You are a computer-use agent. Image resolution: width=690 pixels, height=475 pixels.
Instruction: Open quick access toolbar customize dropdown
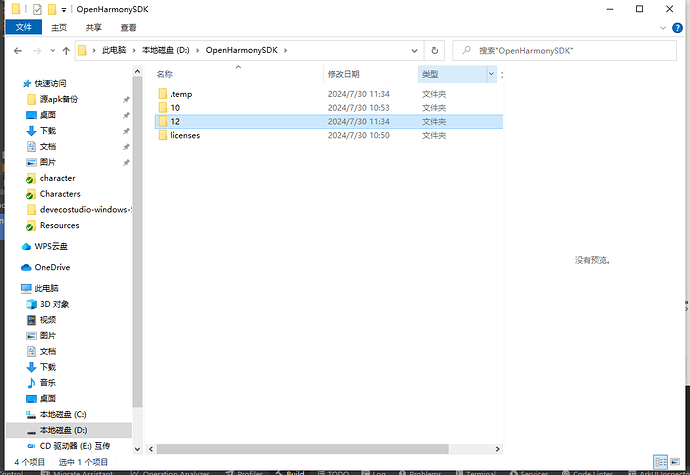coord(64,10)
